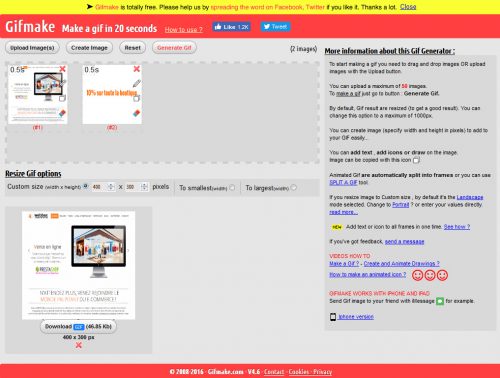Click the See how ? link
500x378 pixels.
(457, 227)
